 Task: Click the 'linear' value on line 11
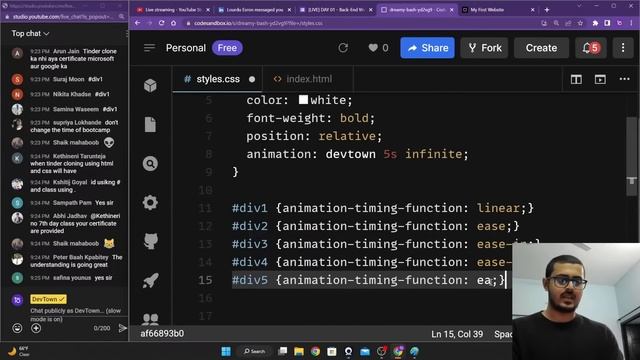498,208
